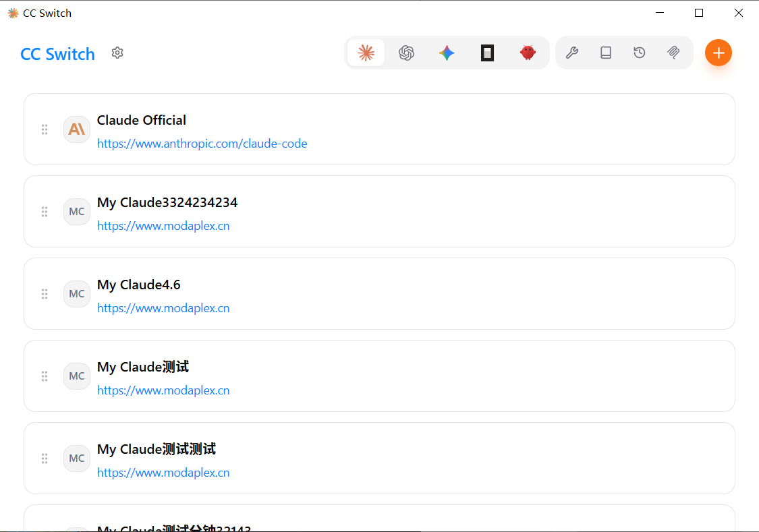Image resolution: width=759 pixels, height=532 pixels.
Task: Open the wrench tools icon
Action: click(572, 53)
